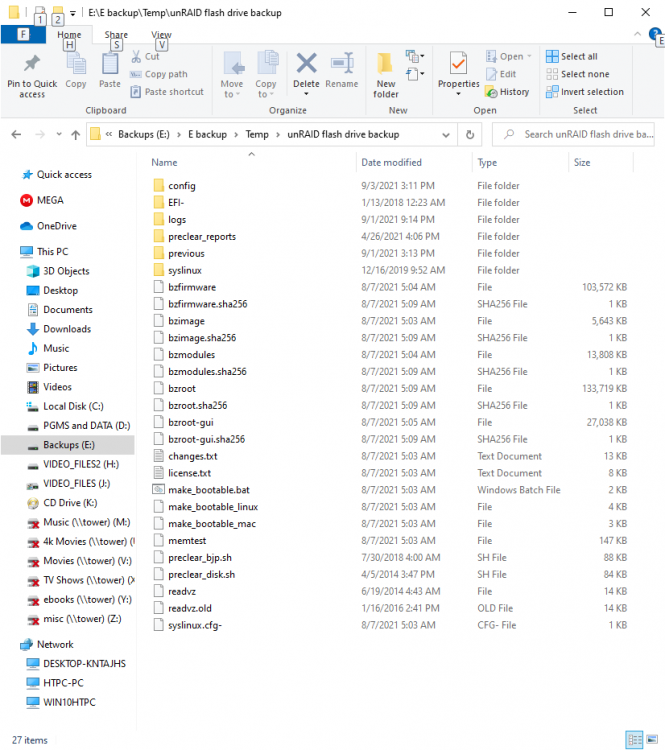Switch to large icons view layout
Screen dimensions: 665x750
tap(652, 739)
